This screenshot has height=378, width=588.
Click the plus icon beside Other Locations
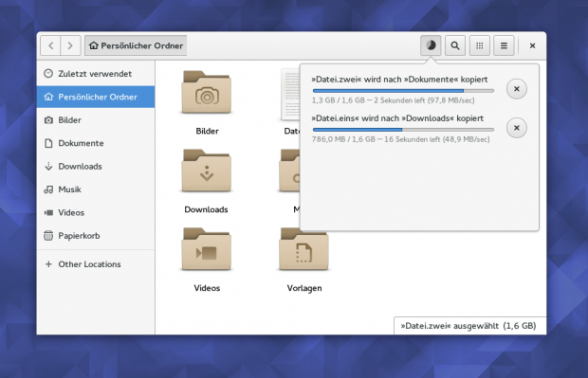[x=48, y=264]
